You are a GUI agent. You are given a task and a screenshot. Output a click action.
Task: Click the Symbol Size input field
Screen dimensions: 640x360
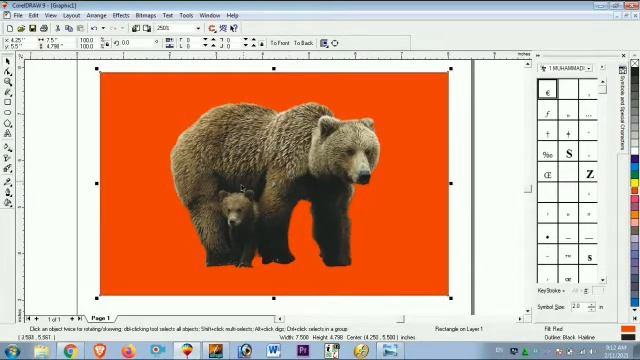pos(579,307)
